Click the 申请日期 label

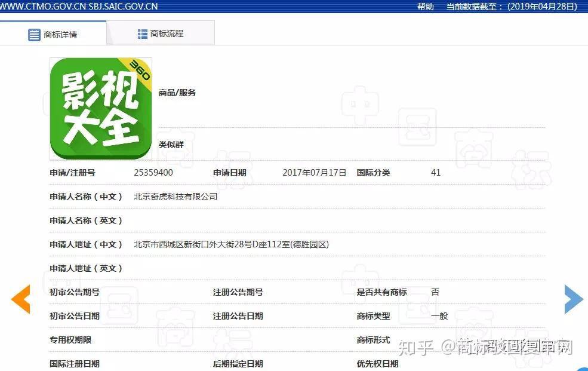229,173
